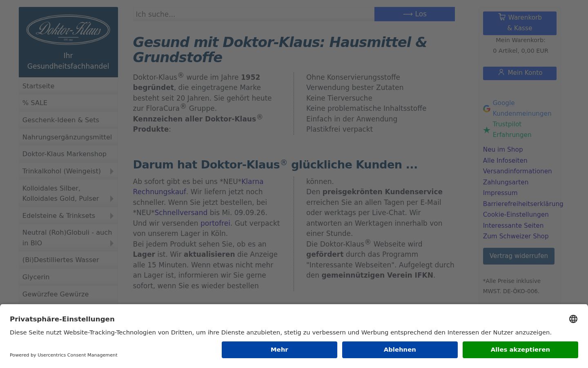Click the Vertrag widerrufen button
This screenshot has width=588, height=368.
tap(519, 256)
